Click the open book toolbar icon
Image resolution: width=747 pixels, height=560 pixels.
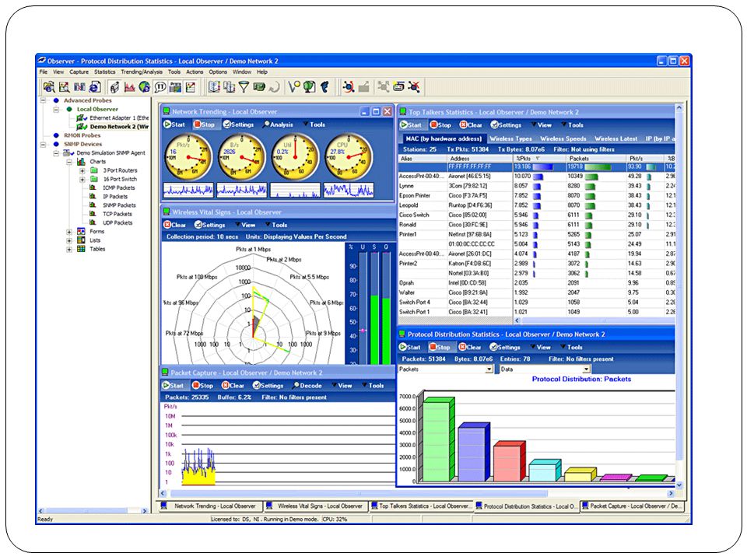[x=215, y=86]
